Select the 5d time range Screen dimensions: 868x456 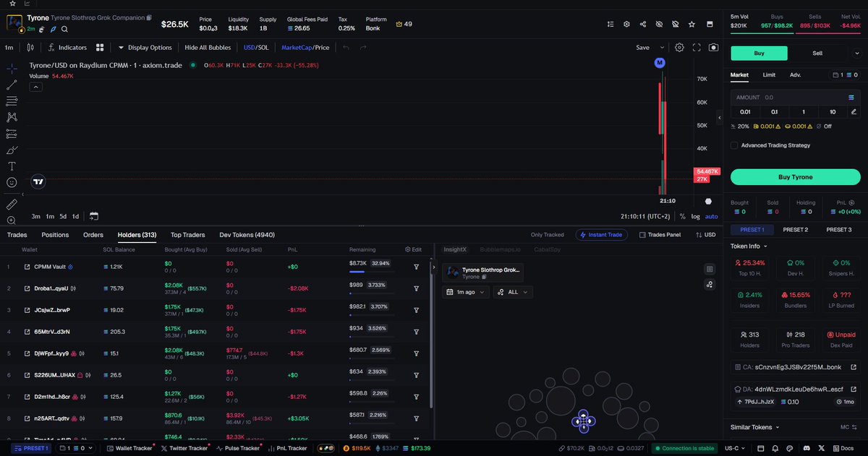point(63,216)
